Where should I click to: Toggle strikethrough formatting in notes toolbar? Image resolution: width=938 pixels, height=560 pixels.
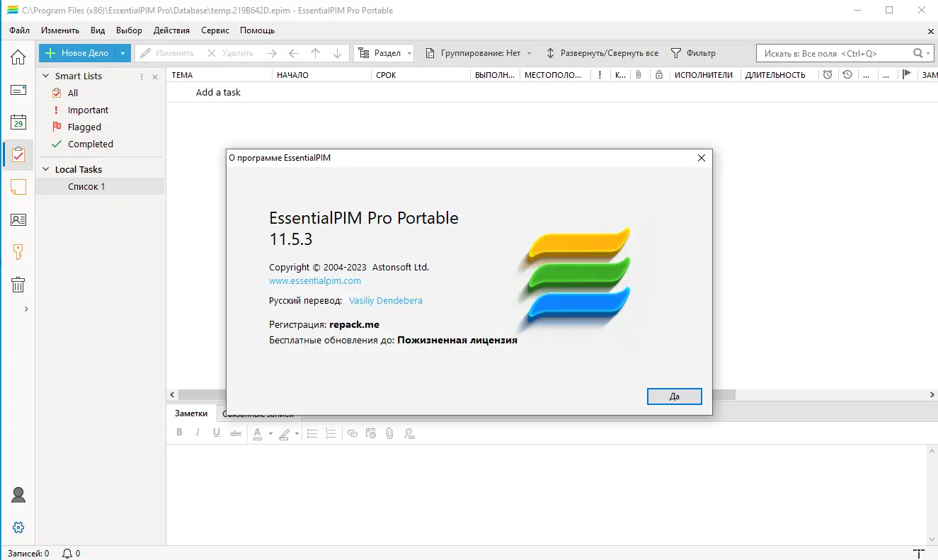click(x=236, y=433)
